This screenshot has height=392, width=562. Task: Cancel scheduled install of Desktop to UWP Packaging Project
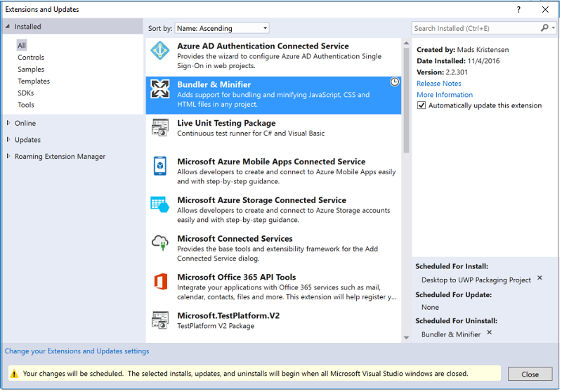click(x=540, y=277)
